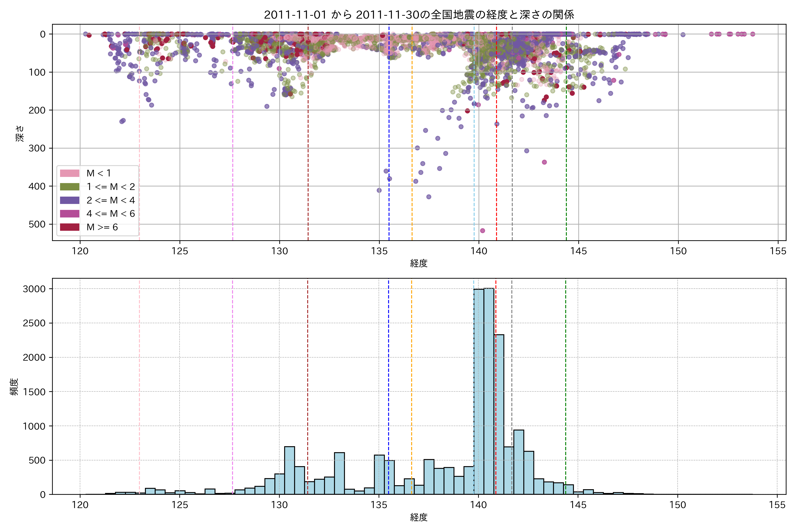
Task: Click the purple 2 <= M < 4 swatch
Action: pyautogui.click(x=70, y=200)
